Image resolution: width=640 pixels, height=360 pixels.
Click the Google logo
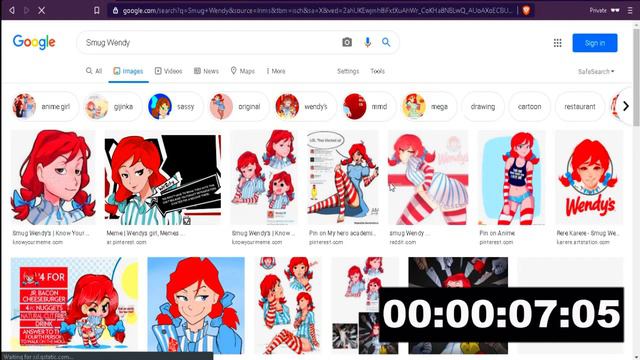tap(34, 42)
